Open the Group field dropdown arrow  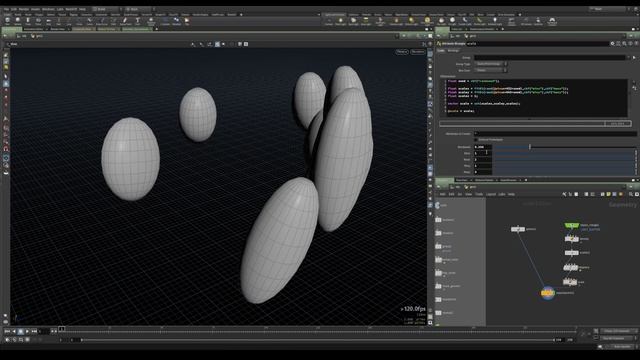[628, 58]
